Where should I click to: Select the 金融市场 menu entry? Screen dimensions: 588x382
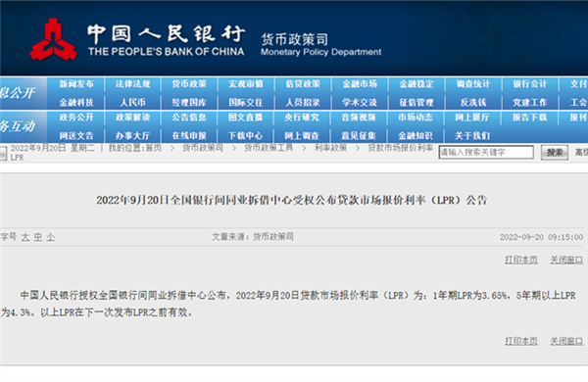[x=360, y=84]
